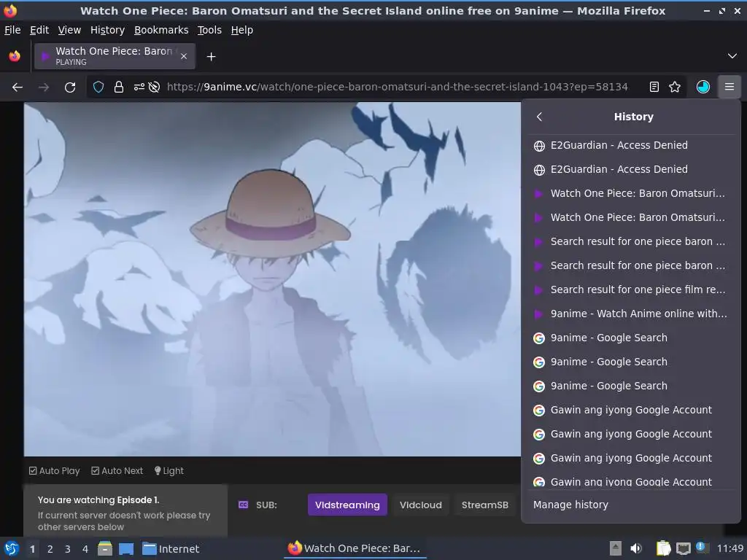The height and width of the screenshot is (560, 747).
Task: Go back with the browser back arrow
Action: pos(18,87)
